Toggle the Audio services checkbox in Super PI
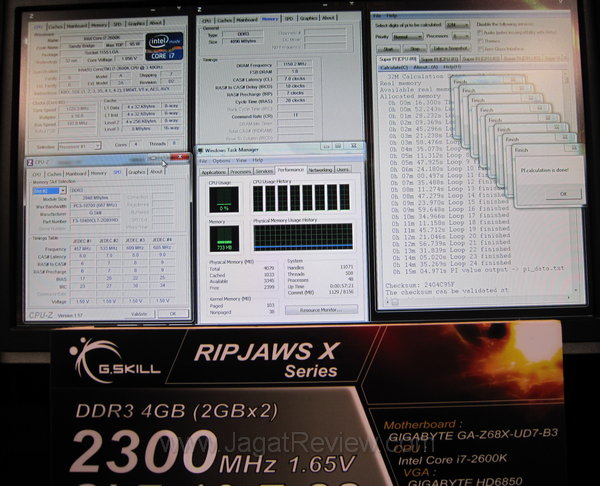This screenshot has width=600, height=486. click(480, 33)
